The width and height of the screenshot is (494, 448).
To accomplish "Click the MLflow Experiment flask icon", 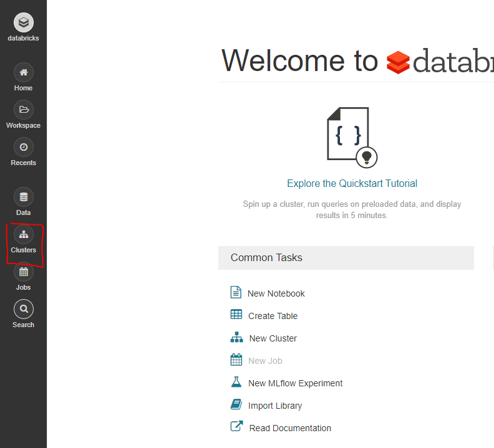I will [236, 382].
